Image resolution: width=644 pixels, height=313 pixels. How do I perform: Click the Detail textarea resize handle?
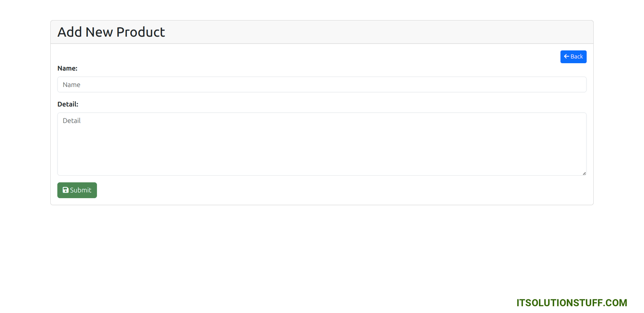point(584,173)
